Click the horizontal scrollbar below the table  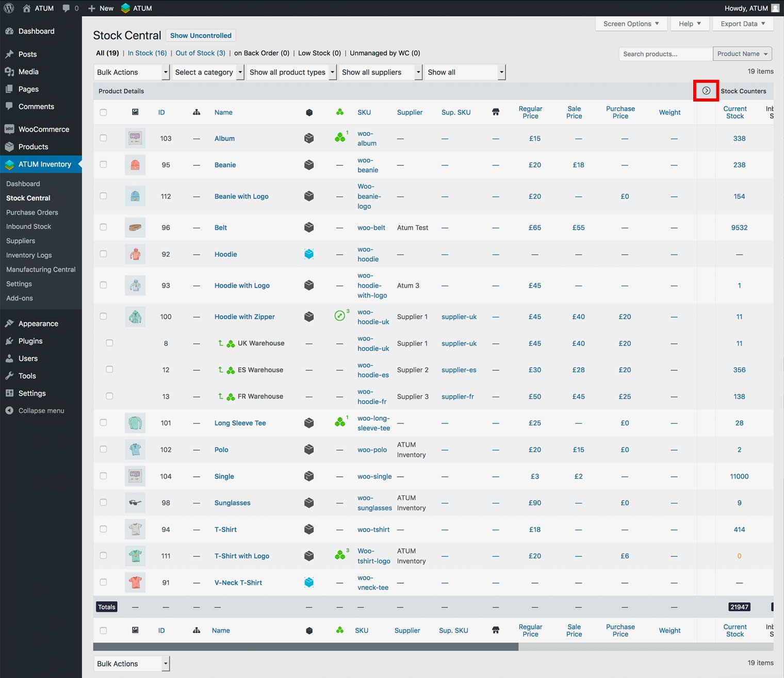pyautogui.click(x=305, y=647)
